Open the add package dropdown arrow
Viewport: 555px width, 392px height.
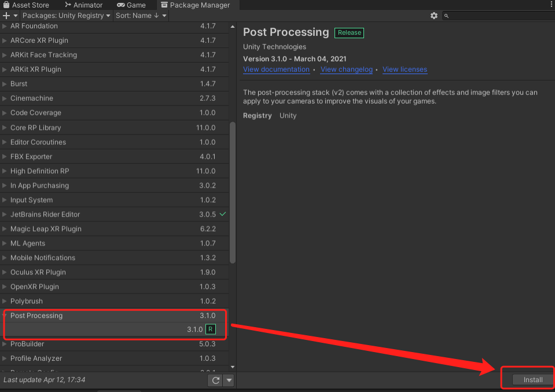[15, 16]
